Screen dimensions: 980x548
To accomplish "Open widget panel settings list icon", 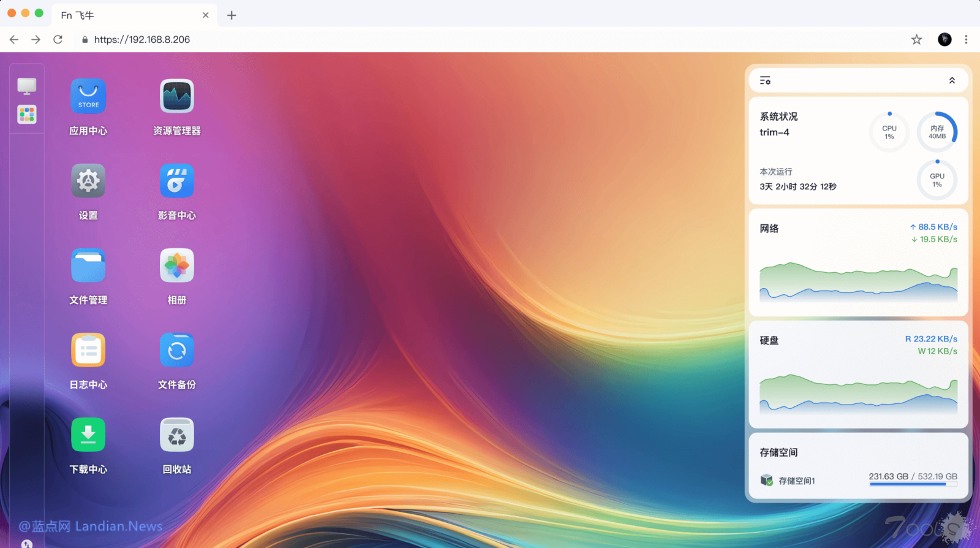I will 765,80.
